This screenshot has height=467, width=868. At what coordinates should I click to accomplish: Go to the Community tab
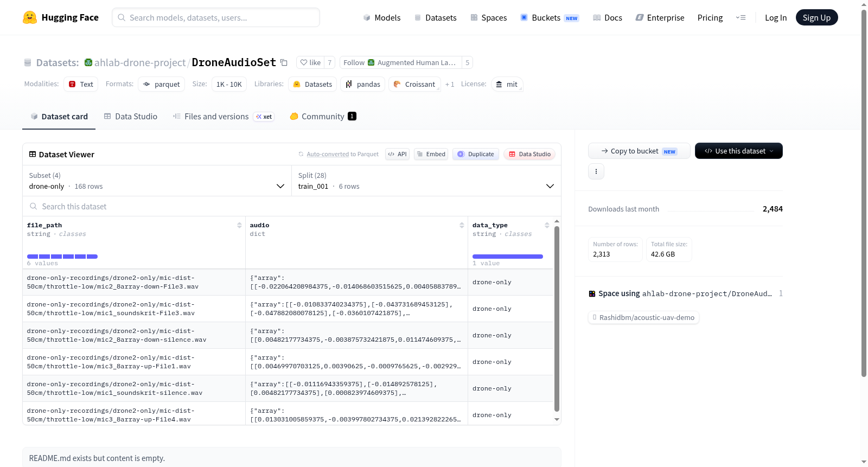pos(323,117)
